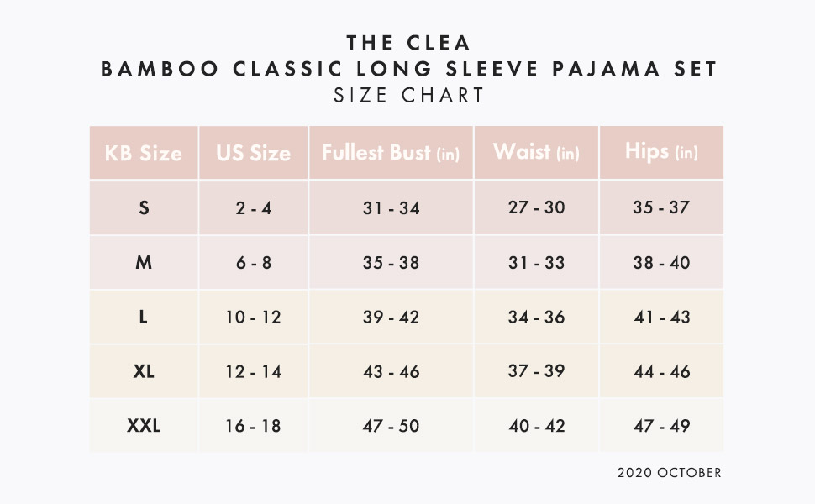815x504 pixels.
Task: Select the hips 38 - 40 cell
Action: tap(661, 263)
